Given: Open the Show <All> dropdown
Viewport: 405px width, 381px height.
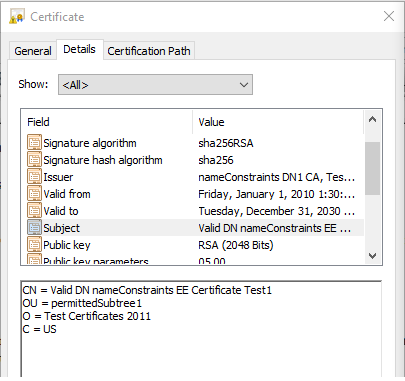Looking at the screenshot, I should click(155, 85).
